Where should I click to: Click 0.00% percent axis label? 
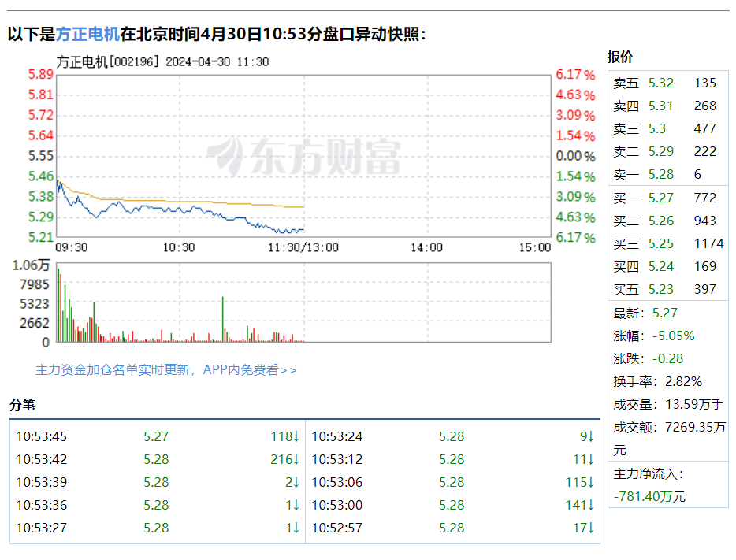click(575, 156)
